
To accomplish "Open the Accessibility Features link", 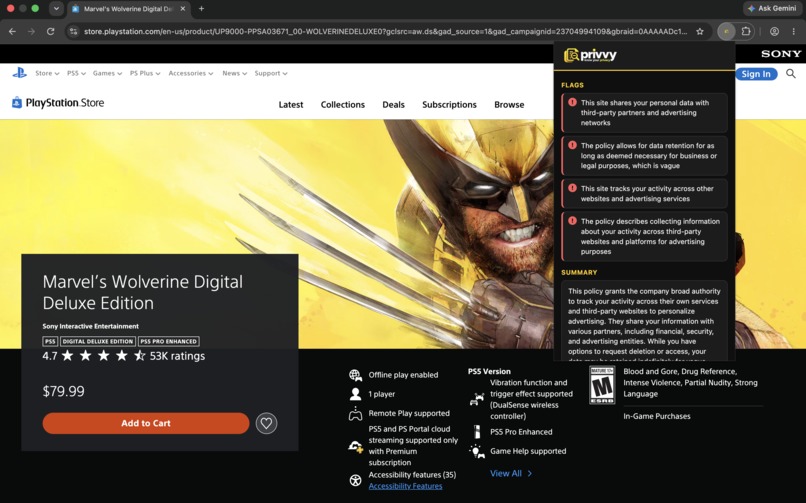I will click(405, 486).
